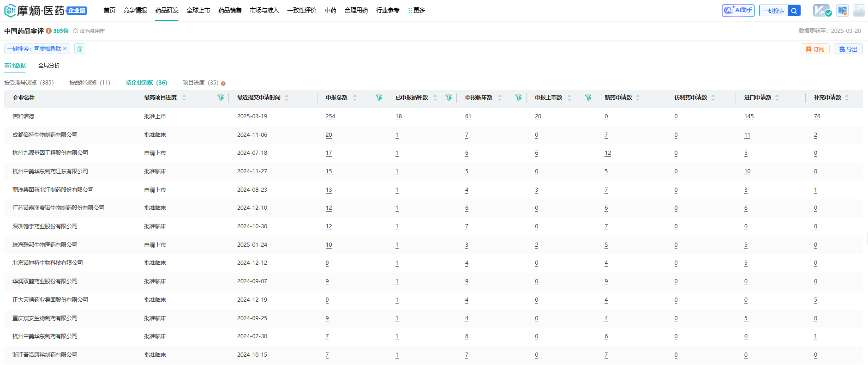Switch to the 全局分析 tab
The height and width of the screenshot is (365, 868).
49,66
